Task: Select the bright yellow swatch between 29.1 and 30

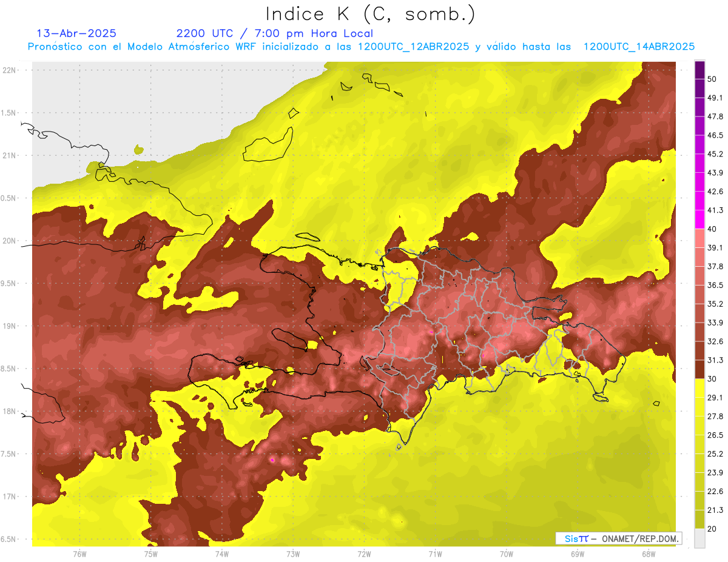Action: point(699,388)
